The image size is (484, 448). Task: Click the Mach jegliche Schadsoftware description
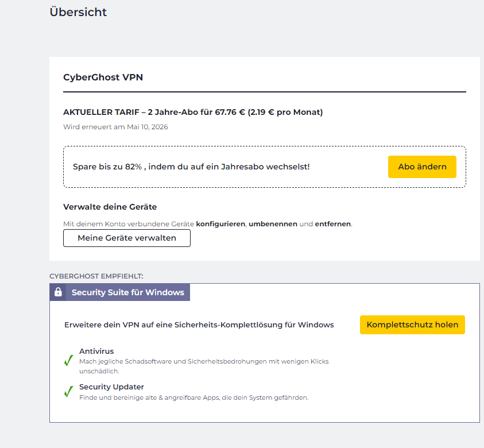(x=204, y=366)
